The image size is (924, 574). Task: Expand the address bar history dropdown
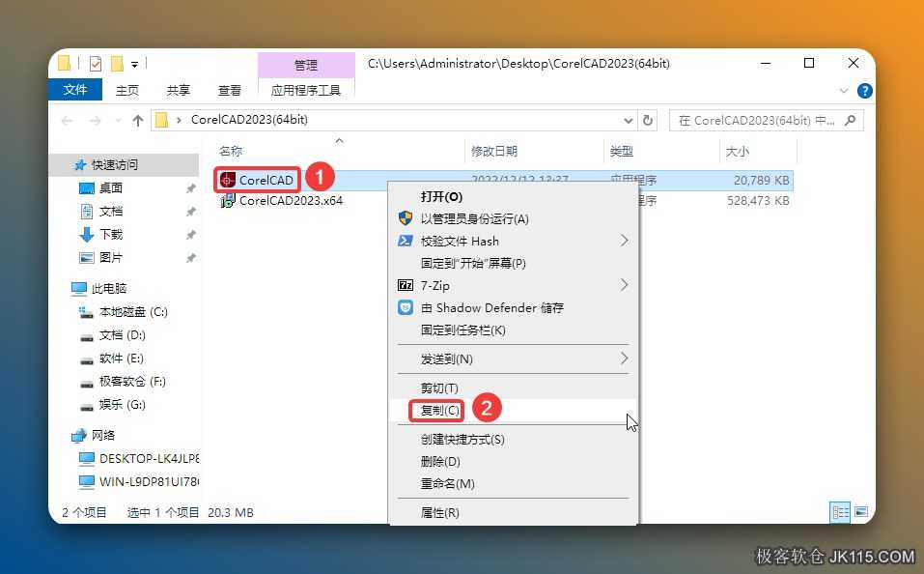tap(629, 121)
